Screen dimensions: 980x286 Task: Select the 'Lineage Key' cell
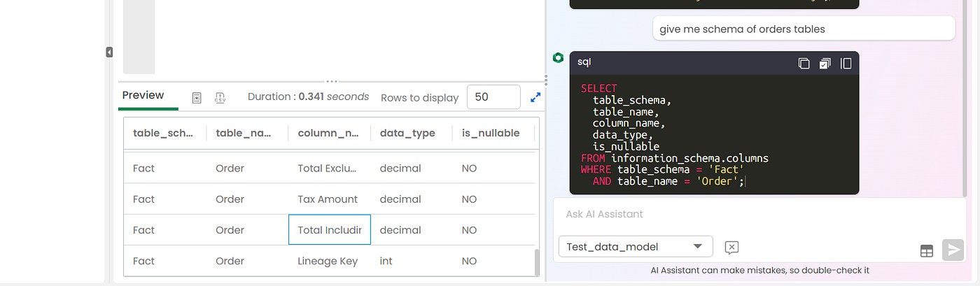point(329,261)
